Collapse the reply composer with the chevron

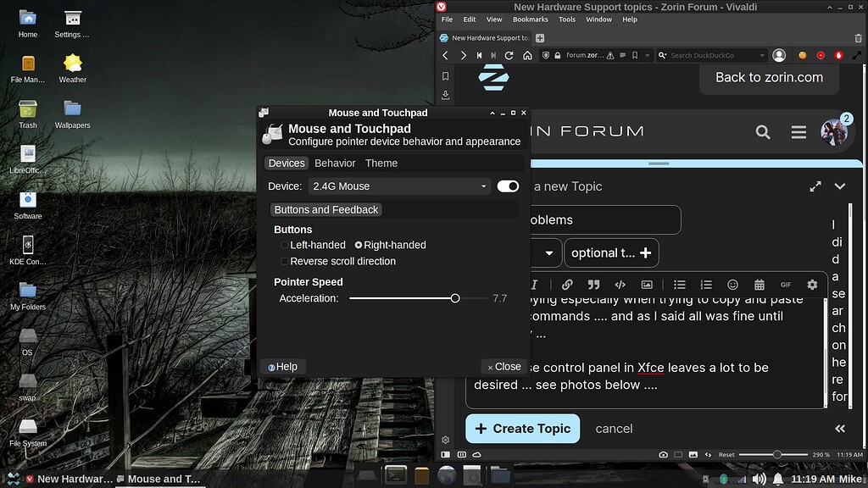coord(840,186)
